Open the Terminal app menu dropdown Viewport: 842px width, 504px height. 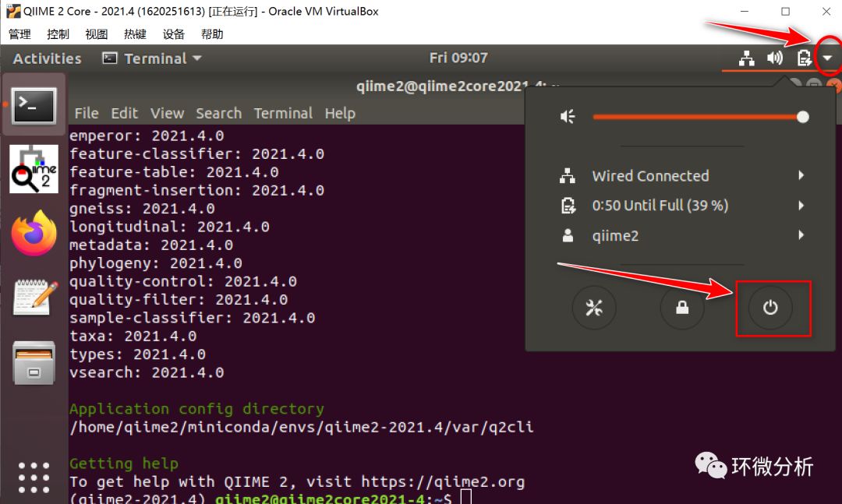tap(153, 58)
